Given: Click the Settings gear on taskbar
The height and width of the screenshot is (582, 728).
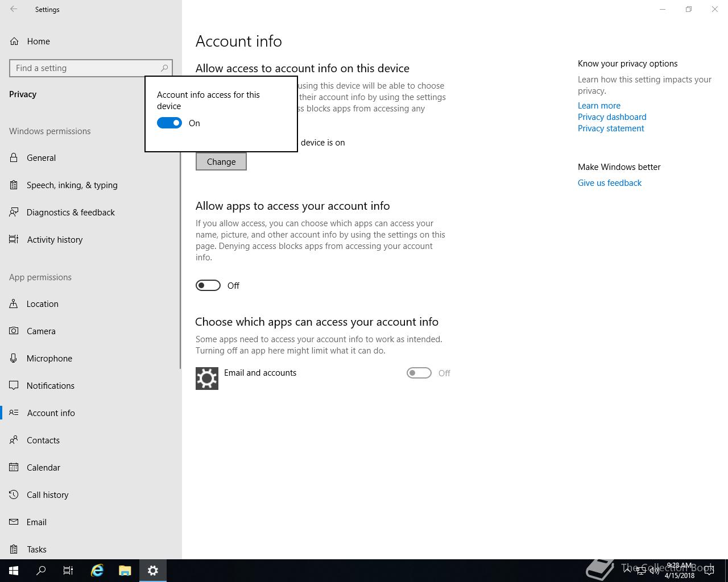Looking at the screenshot, I should pyautogui.click(x=153, y=571).
